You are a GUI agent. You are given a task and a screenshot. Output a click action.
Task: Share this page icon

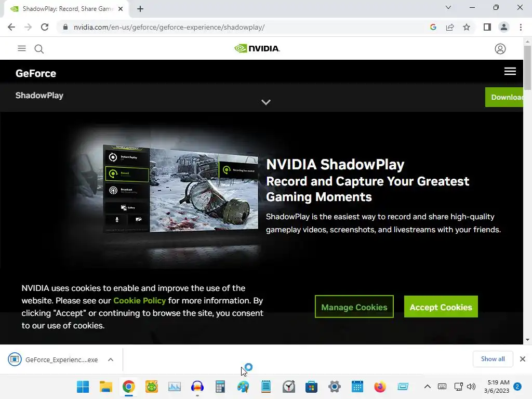[450, 27]
